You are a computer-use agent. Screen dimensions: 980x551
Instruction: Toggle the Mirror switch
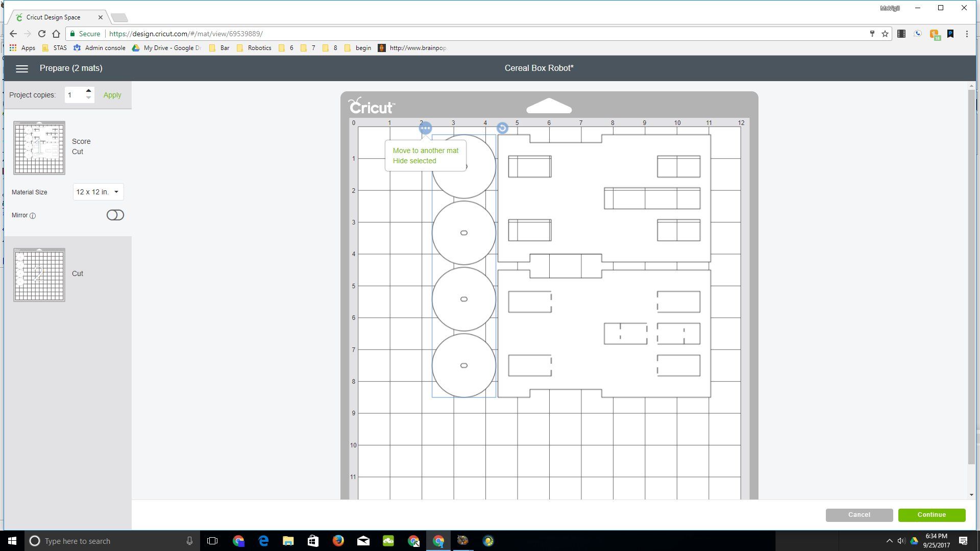(x=115, y=215)
